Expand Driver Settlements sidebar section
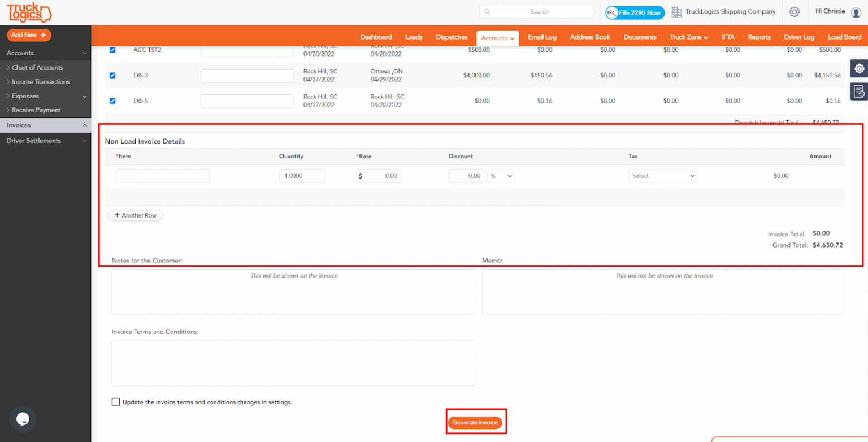868x442 pixels. (45, 141)
